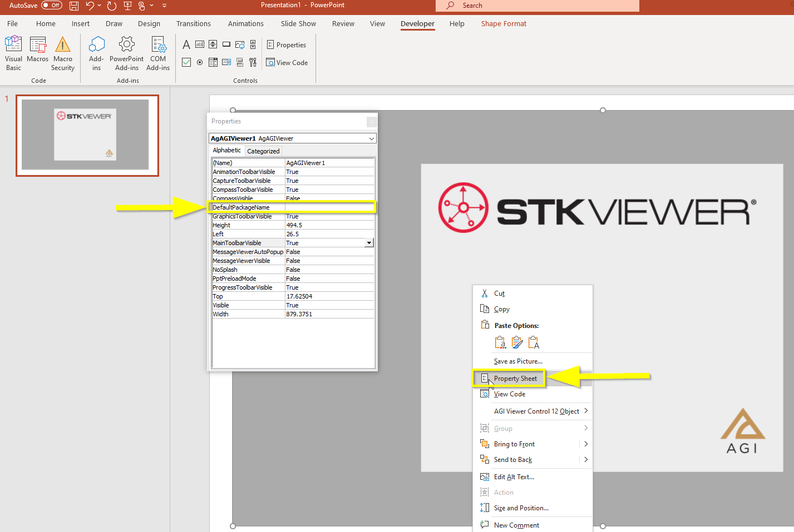Insert a Check Box control
Viewport: 794px width, 532px height.
(x=186, y=62)
